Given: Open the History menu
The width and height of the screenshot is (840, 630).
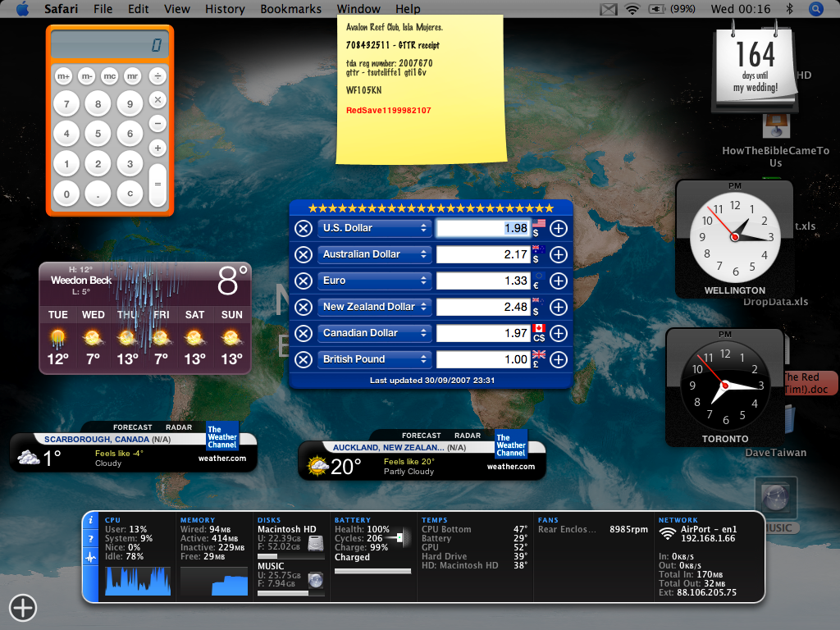Looking at the screenshot, I should [225, 8].
